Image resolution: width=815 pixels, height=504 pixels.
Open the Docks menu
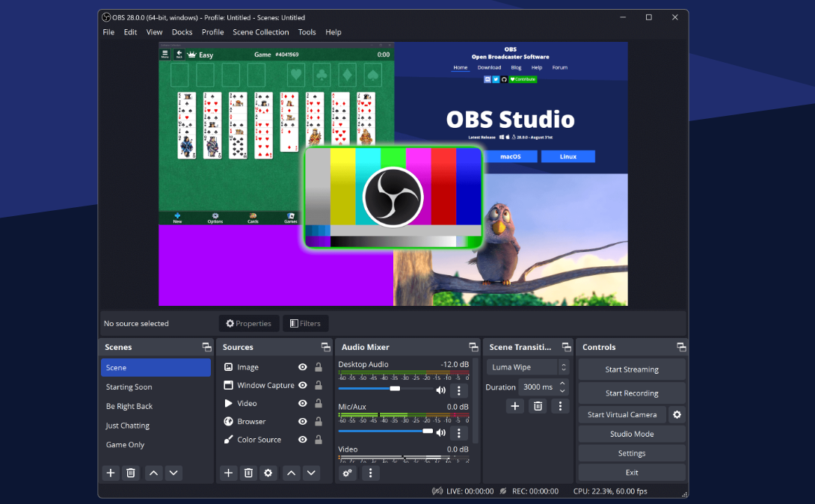[x=182, y=32]
